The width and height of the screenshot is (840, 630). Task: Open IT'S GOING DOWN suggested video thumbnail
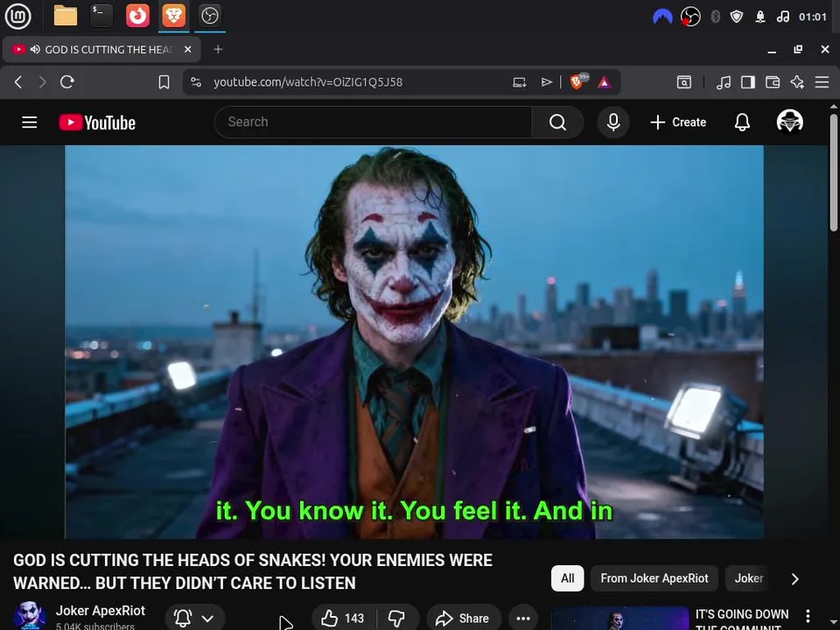pos(619,619)
